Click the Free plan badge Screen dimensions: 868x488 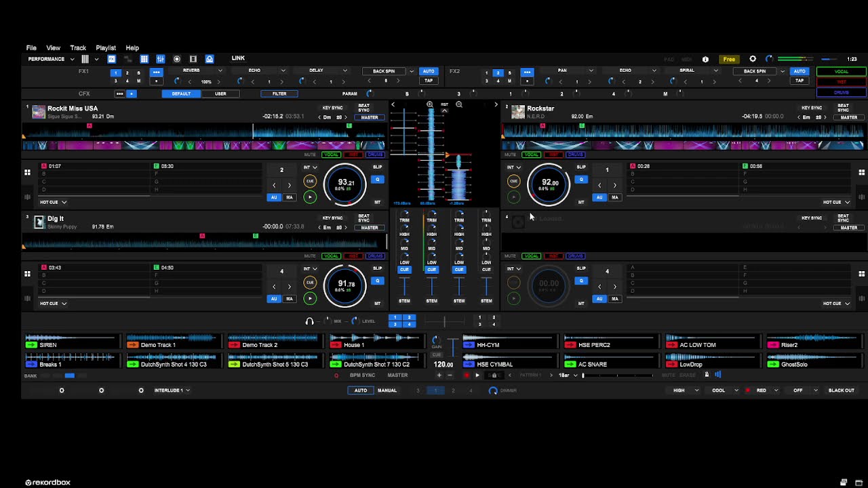729,60
